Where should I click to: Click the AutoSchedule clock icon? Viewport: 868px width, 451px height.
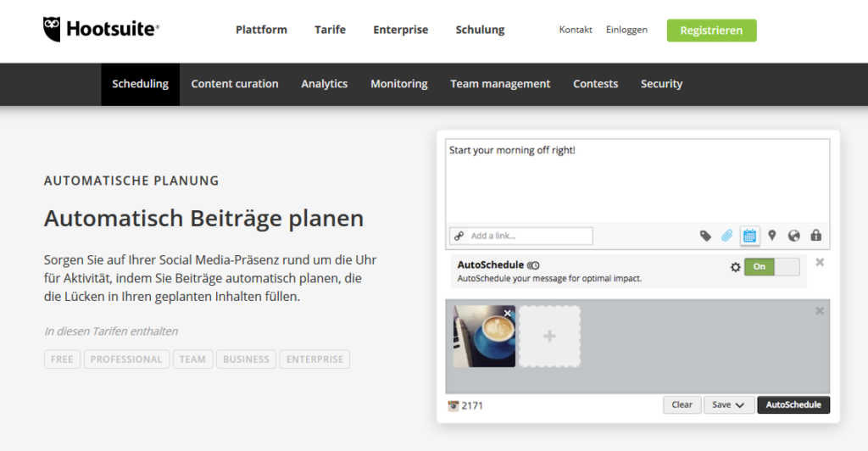(x=533, y=265)
